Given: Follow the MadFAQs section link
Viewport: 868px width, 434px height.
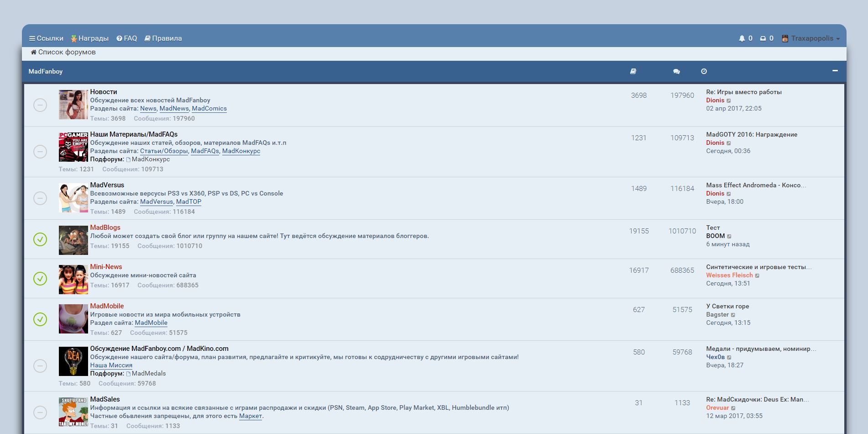Looking at the screenshot, I should click(x=205, y=151).
